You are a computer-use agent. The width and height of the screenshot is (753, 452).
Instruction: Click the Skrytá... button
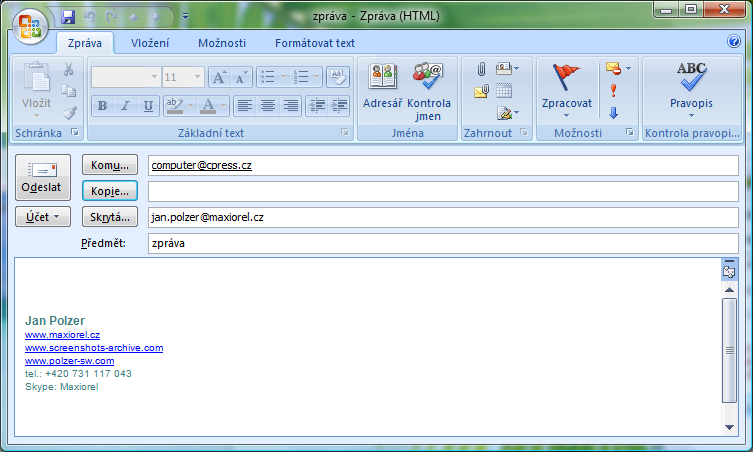110,217
